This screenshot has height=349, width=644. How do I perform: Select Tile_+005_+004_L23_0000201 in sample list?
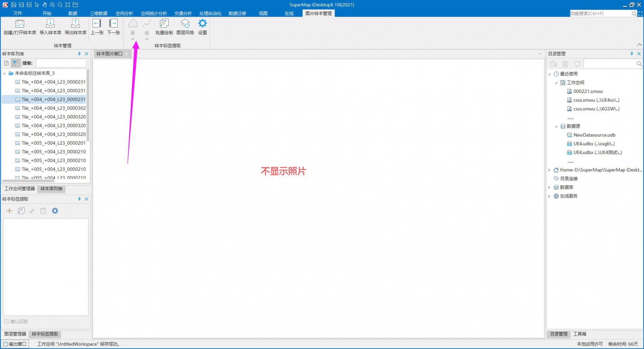[x=50, y=143]
